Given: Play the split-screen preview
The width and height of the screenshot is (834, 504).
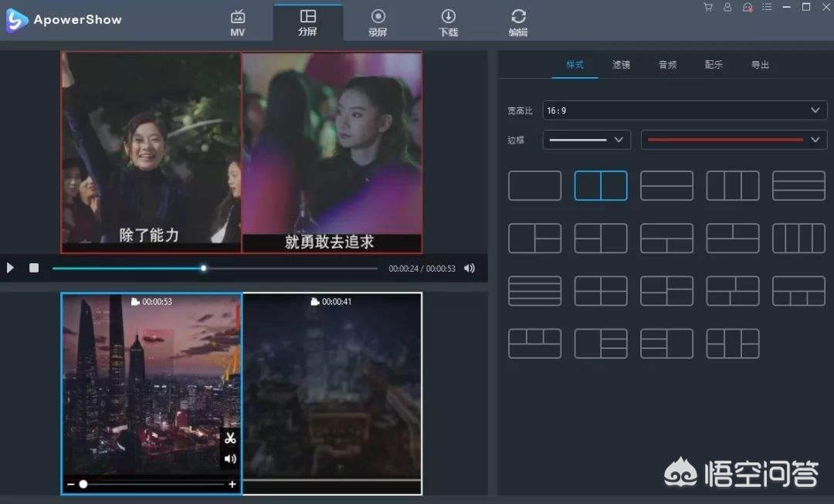Looking at the screenshot, I should [x=10, y=268].
